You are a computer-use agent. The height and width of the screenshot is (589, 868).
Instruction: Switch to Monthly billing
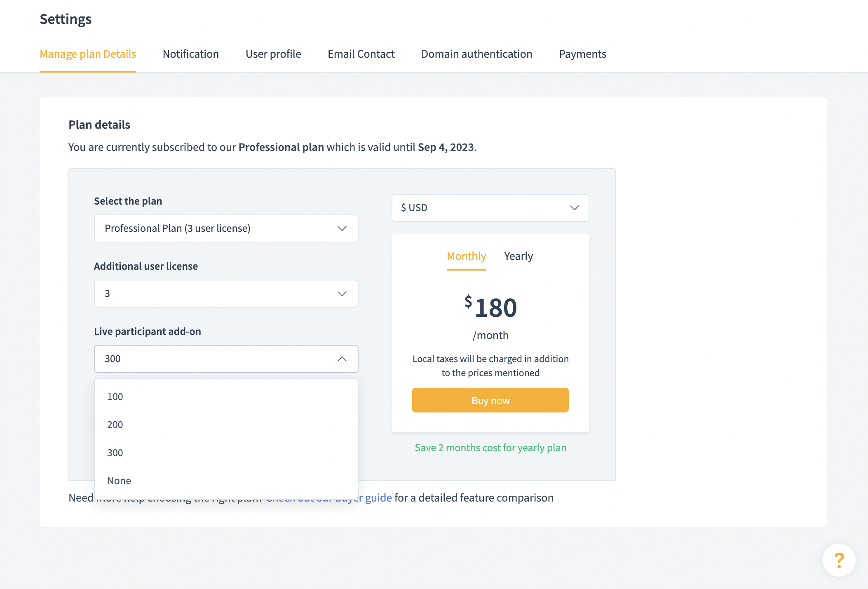466,256
